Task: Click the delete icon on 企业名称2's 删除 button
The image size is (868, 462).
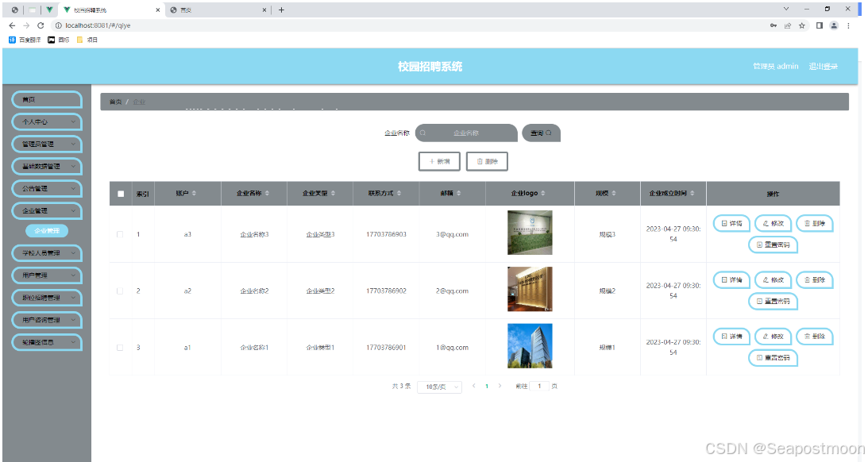Action: pos(805,280)
